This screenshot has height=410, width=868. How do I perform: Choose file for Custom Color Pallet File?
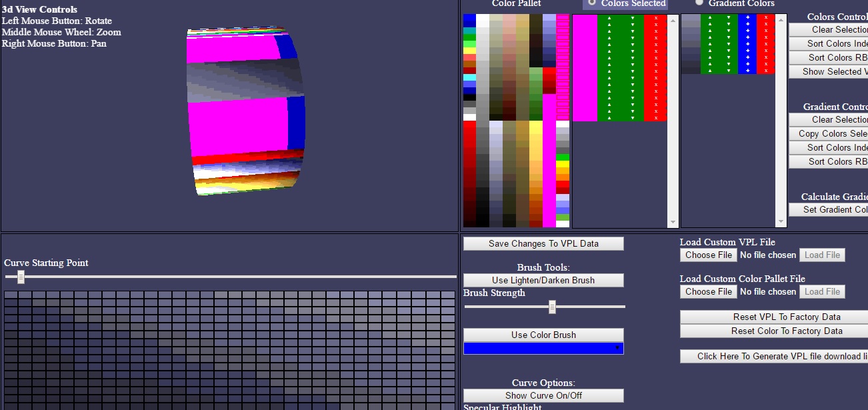(x=709, y=291)
